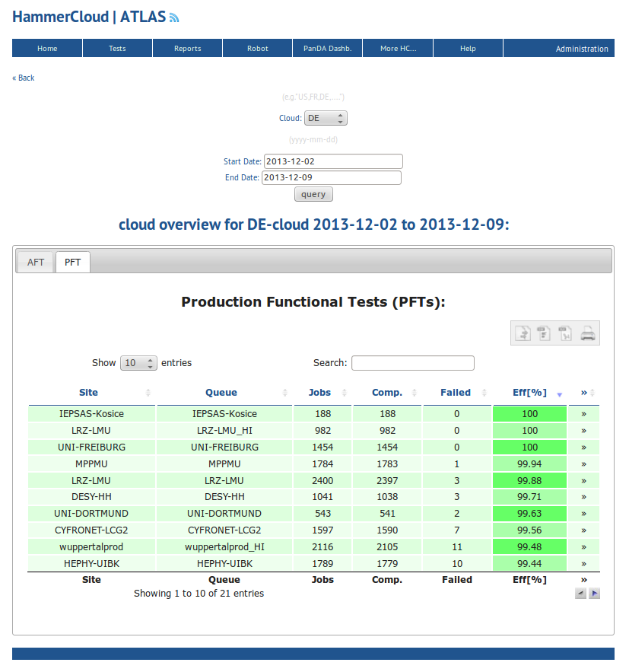The height and width of the screenshot is (672, 629).
Task: Switch to the AFT tab
Action: [36, 263]
